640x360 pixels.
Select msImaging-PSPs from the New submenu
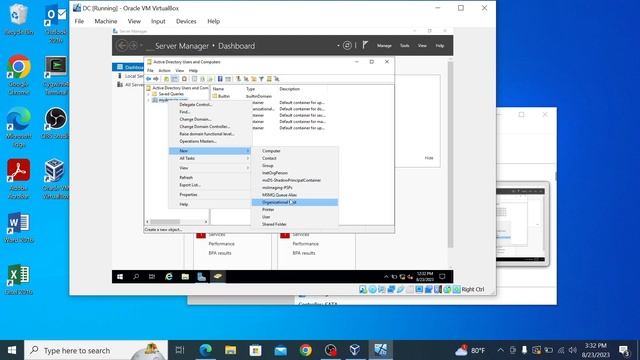(295, 188)
